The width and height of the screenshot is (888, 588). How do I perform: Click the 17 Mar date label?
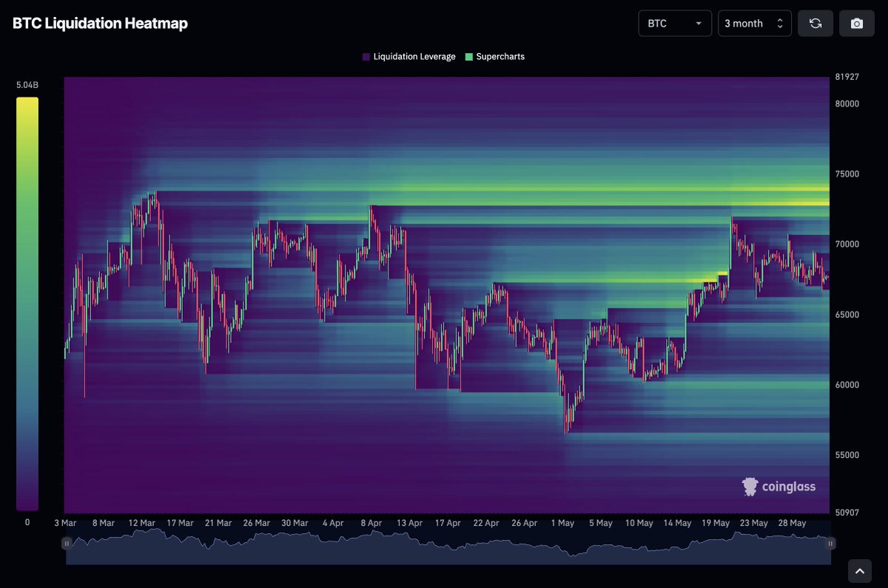[180, 523]
